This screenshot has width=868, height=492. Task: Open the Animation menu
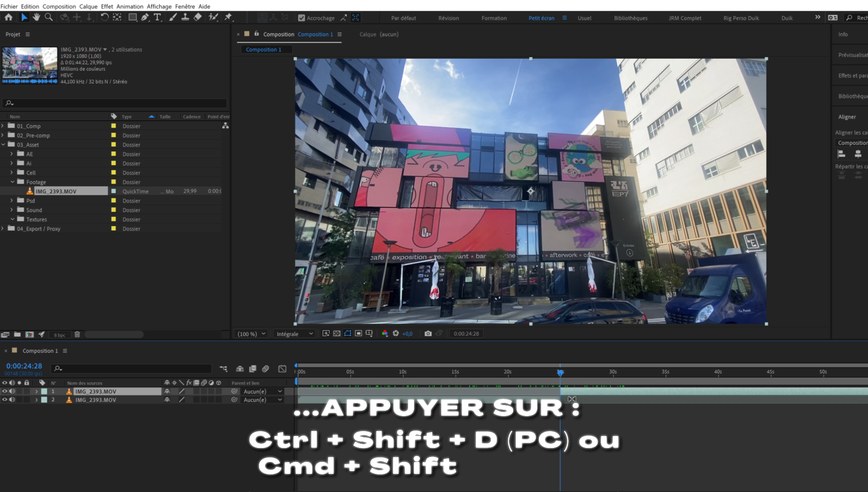point(130,6)
